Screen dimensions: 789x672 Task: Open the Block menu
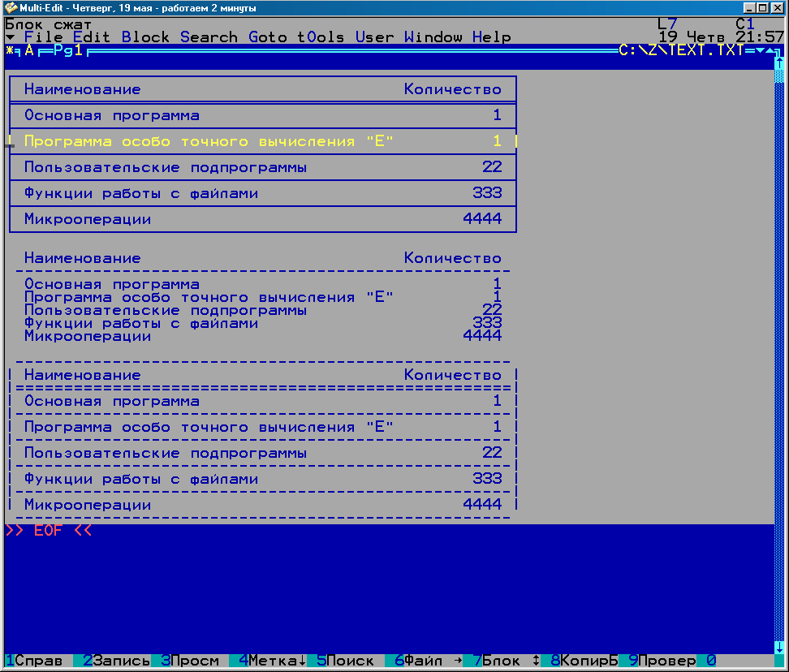(x=145, y=37)
